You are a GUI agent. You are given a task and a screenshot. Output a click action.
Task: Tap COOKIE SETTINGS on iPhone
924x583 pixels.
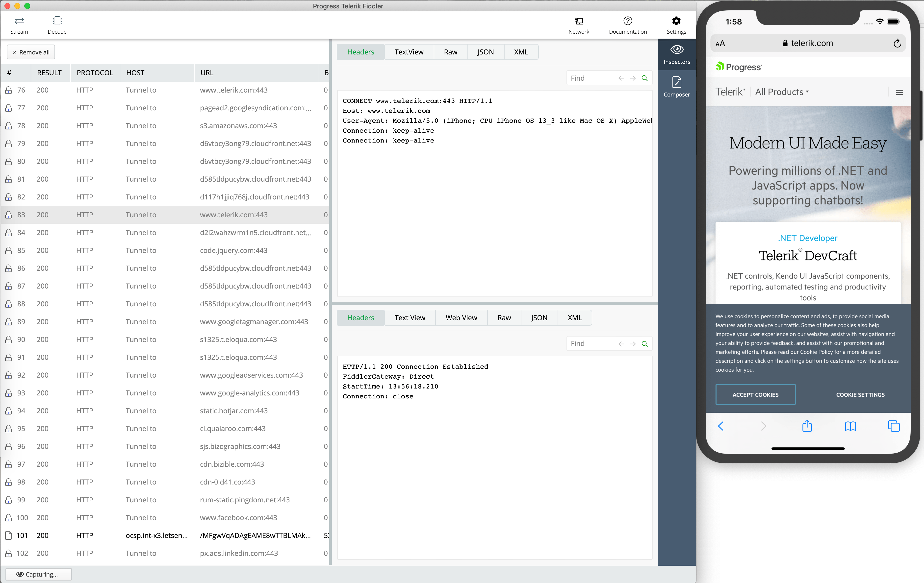click(860, 395)
